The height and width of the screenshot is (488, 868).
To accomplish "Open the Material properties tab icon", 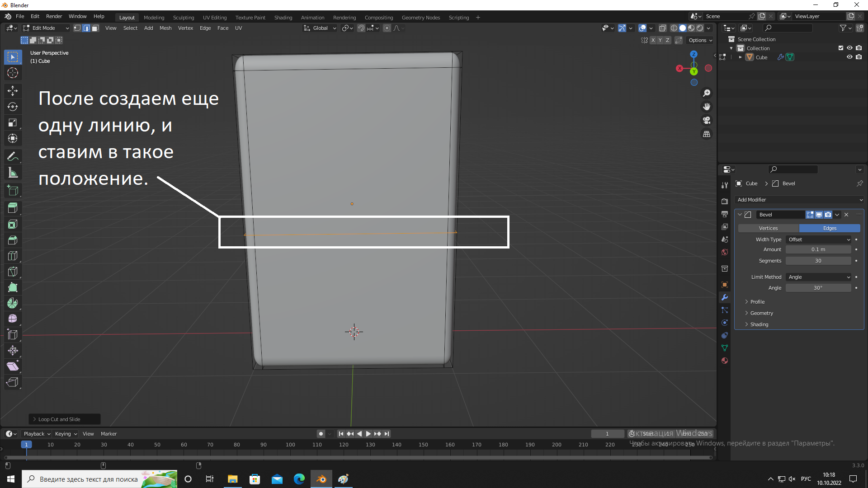I will [725, 361].
